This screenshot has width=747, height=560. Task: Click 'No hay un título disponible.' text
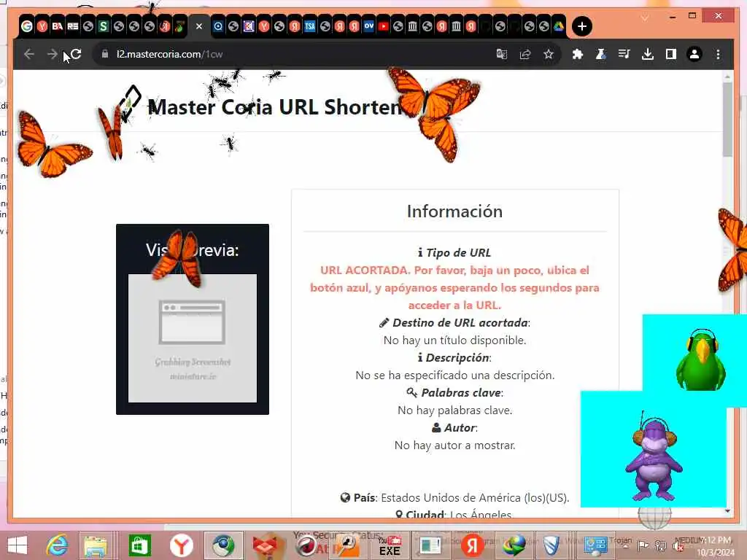click(x=454, y=340)
